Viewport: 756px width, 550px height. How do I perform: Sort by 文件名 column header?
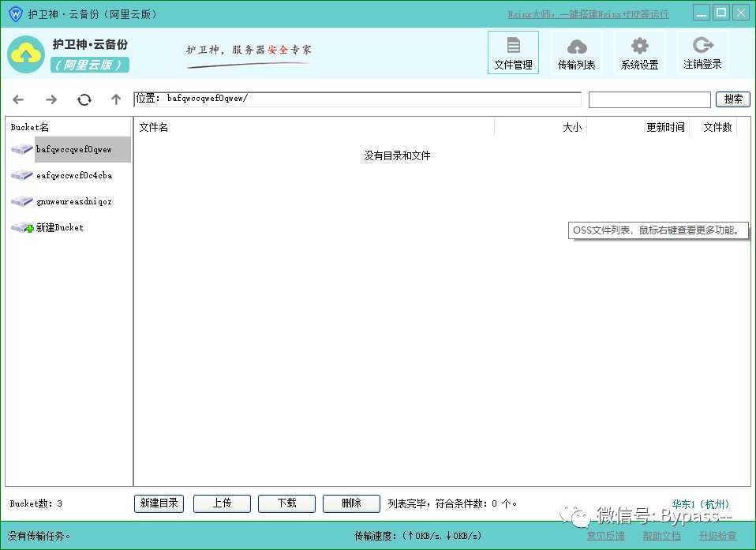(x=153, y=127)
